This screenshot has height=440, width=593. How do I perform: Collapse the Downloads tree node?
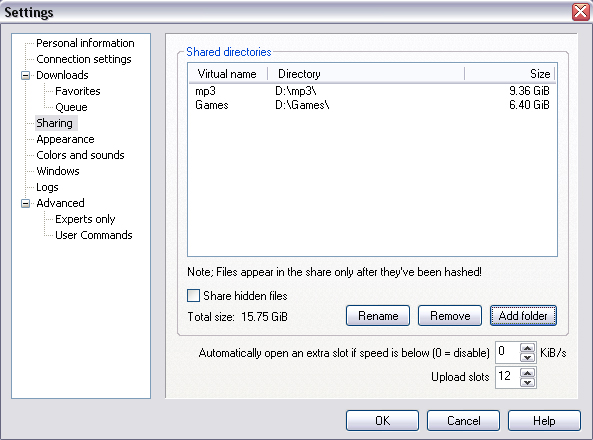tap(25, 75)
